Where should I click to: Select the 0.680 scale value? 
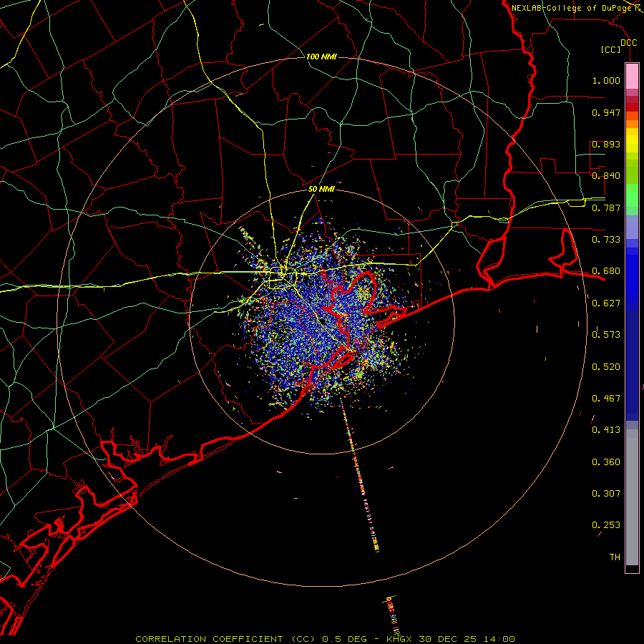click(606, 271)
